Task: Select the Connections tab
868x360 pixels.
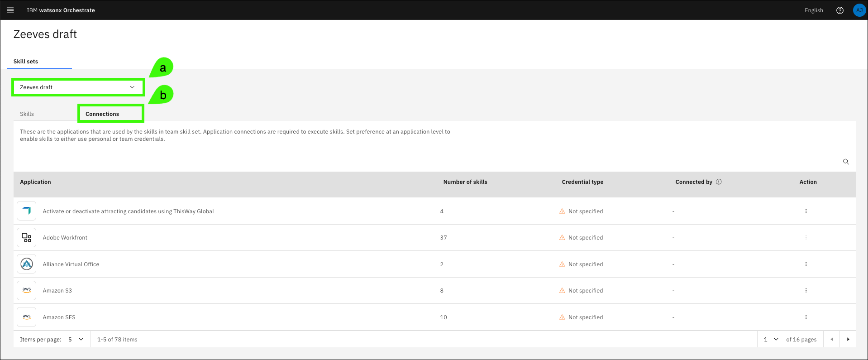Action: pyautogui.click(x=102, y=114)
